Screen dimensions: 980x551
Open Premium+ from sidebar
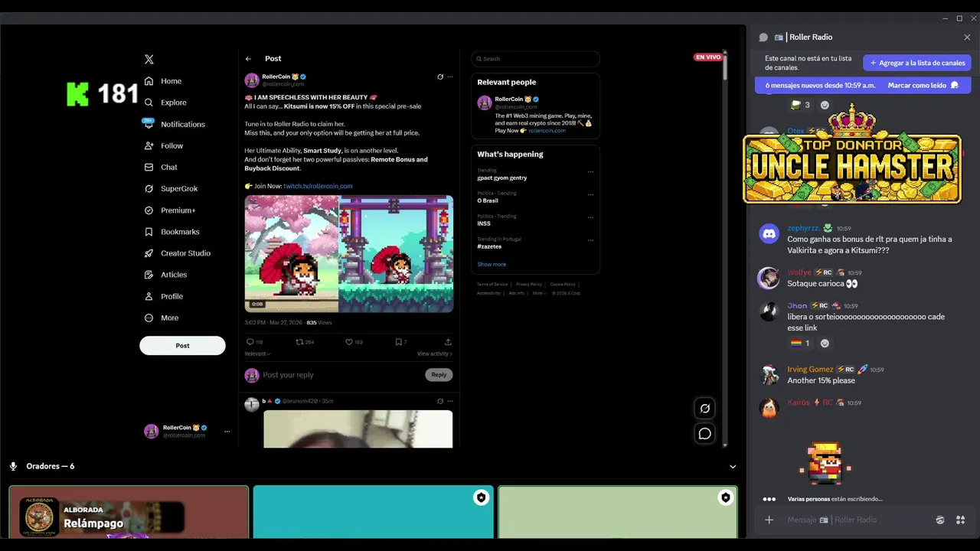point(170,210)
